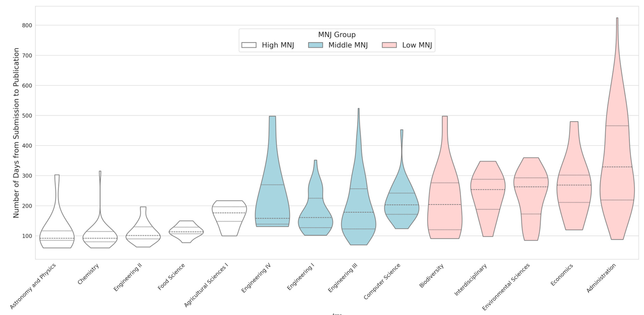Click the 800 y-axis tick label
This screenshot has width=644, height=315.
pos(27,25)
